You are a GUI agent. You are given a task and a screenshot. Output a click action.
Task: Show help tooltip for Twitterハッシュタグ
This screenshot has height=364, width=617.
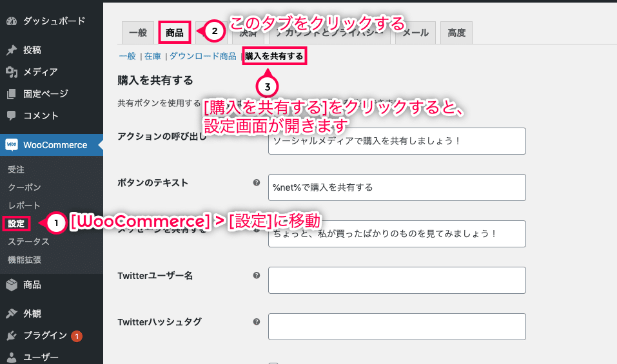pyautogui.click(x=257, y=321)
